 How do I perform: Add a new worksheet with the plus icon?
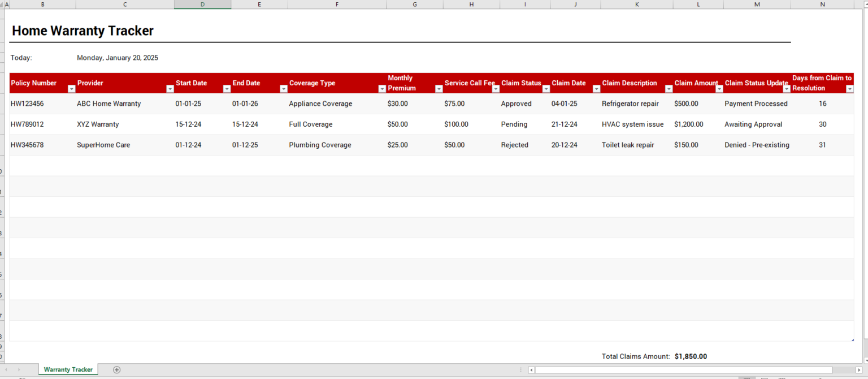(116, 369)
